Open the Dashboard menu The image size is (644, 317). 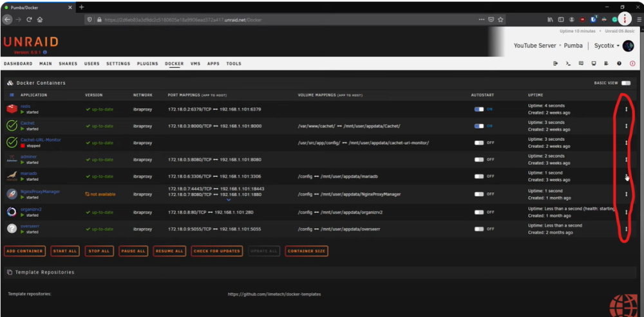18,64
